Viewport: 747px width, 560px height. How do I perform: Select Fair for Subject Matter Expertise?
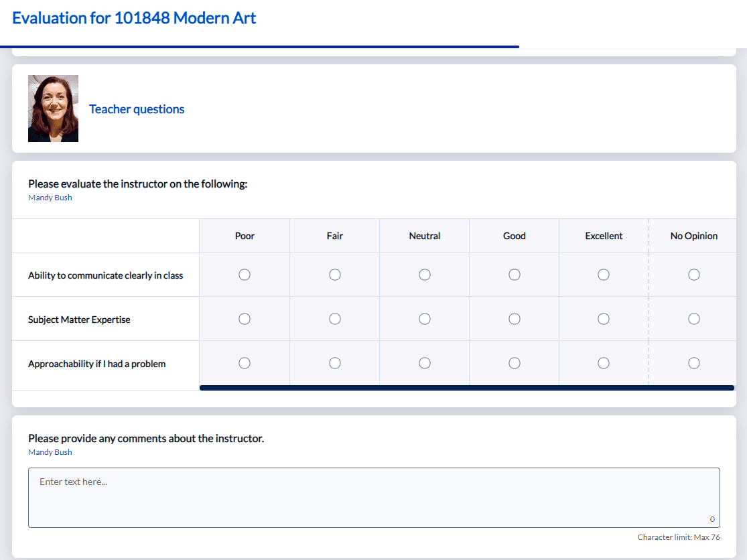click(334, 318)
